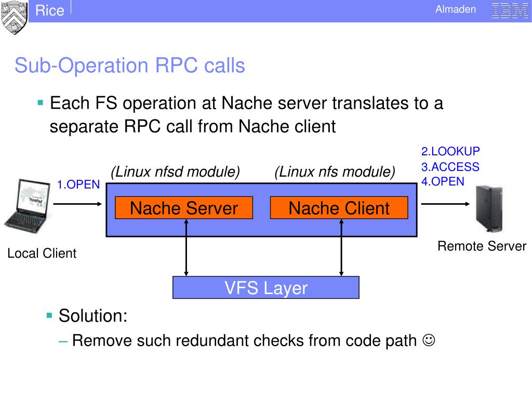Select the Nache Client orange box
This screenshot has height=399, width=532.
click(x=339, y=208)
